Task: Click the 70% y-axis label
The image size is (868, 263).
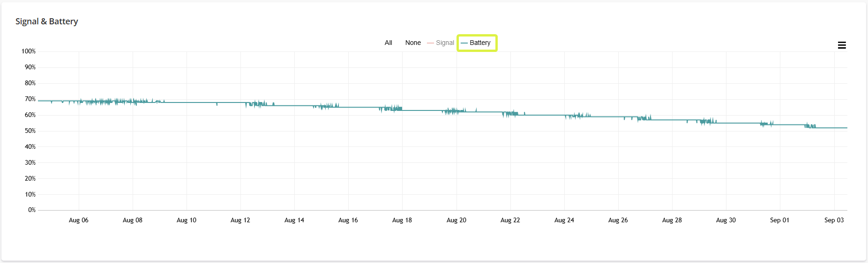Action: [30, 99]
